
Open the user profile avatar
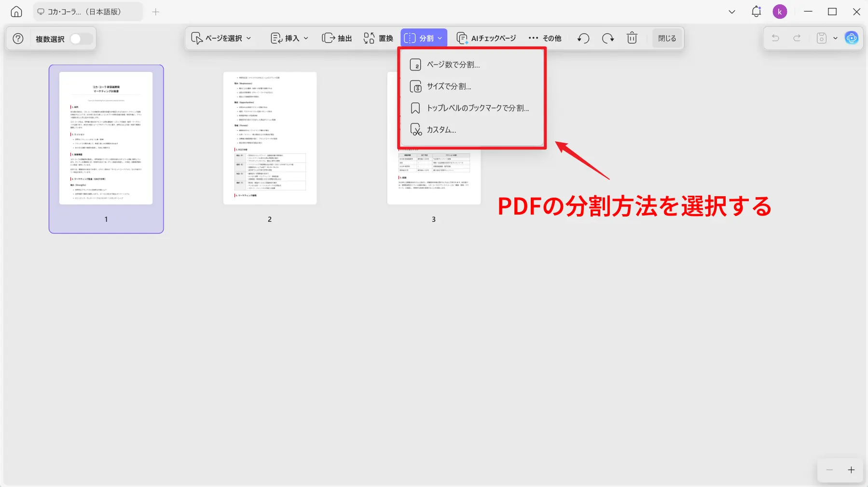point(780,12)
